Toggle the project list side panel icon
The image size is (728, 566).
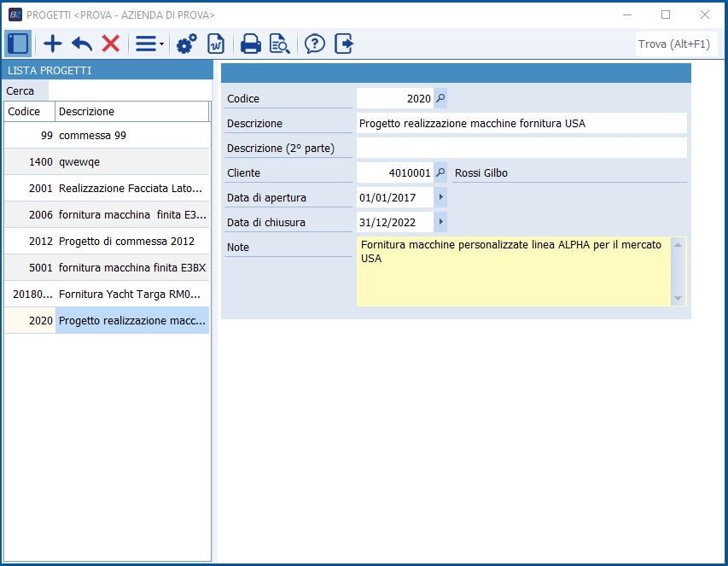tap(17, 44)
